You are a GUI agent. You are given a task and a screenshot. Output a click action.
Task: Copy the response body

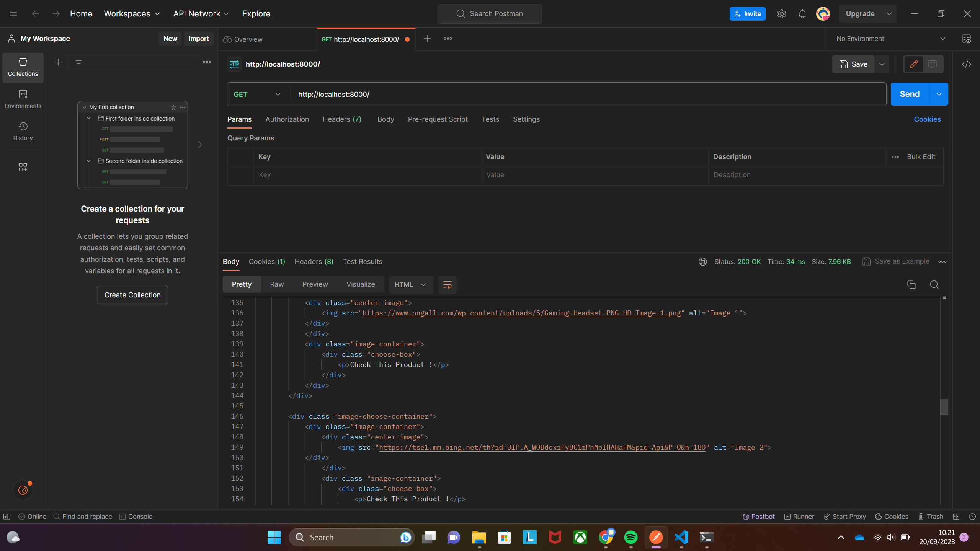click(911, 285)
